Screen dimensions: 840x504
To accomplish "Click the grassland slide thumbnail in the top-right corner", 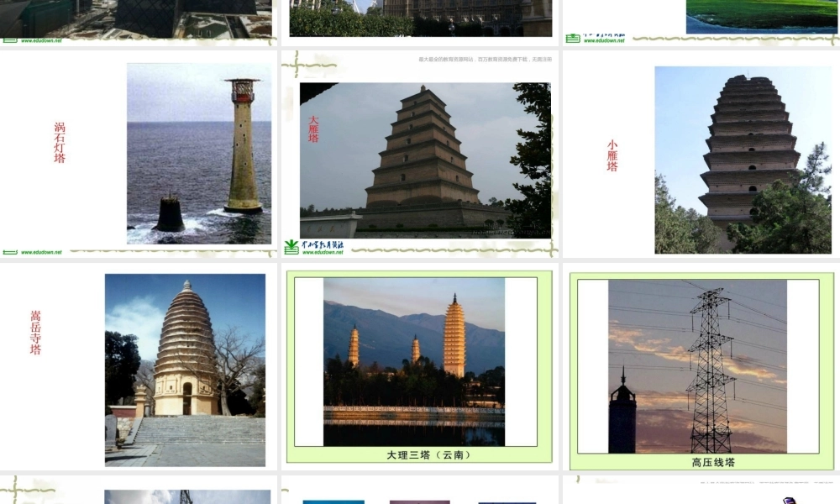I will pos(756,15).
